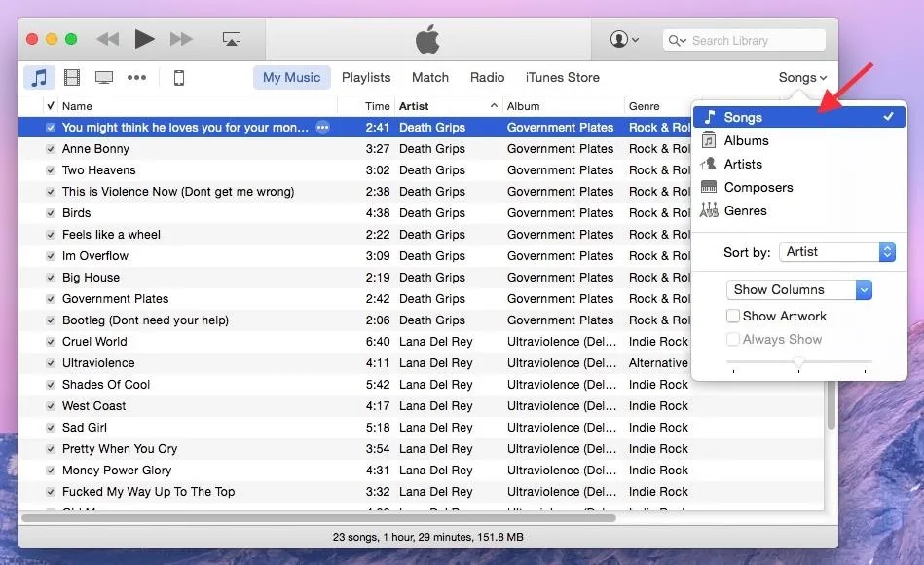Screen dimensions: 924x565
Task: Click the Artists icon in the view menu
Action: click(x=709, y=164)
